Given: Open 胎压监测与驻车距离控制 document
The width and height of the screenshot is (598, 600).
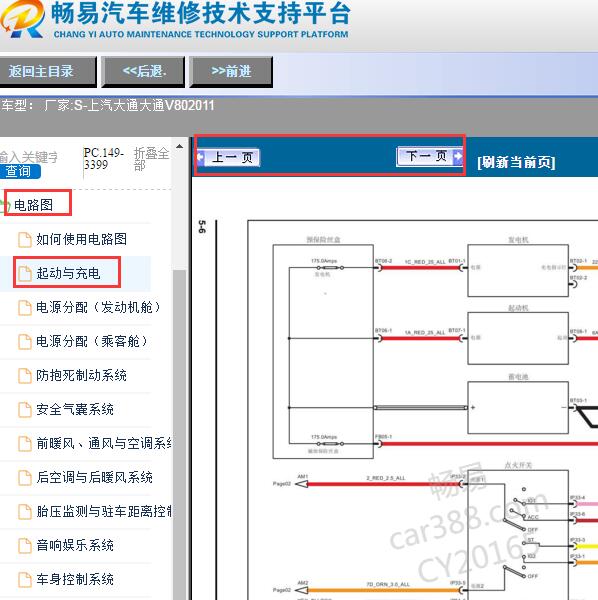Looking at the screenshot, I should tap(104, 511).
